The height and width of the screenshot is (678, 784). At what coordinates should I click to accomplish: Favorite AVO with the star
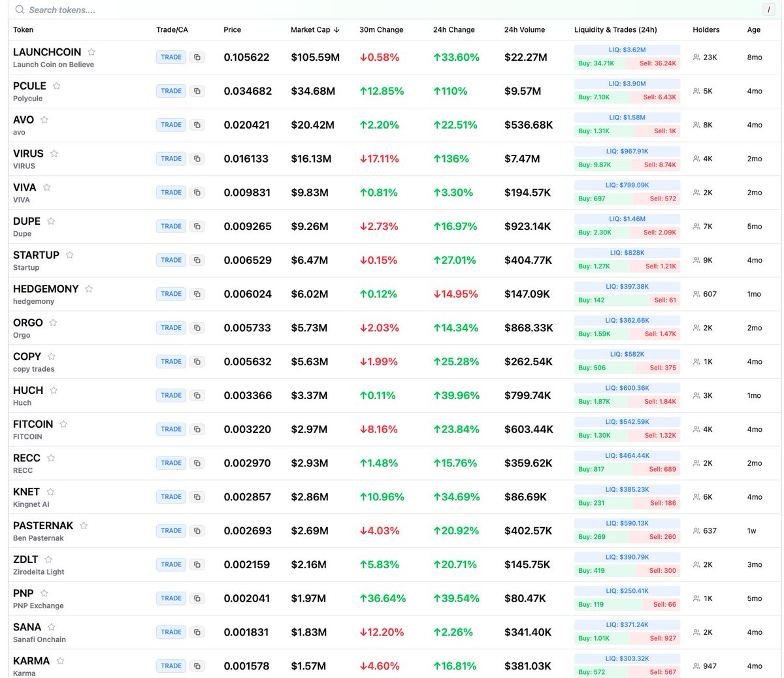(44, 120)
